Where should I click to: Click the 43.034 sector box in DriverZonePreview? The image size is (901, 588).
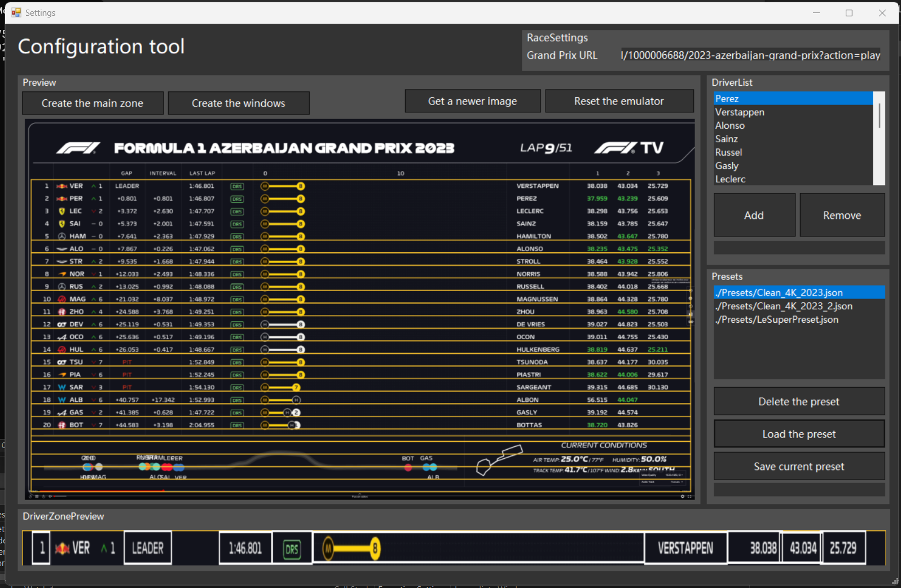[x=801, y=547]
